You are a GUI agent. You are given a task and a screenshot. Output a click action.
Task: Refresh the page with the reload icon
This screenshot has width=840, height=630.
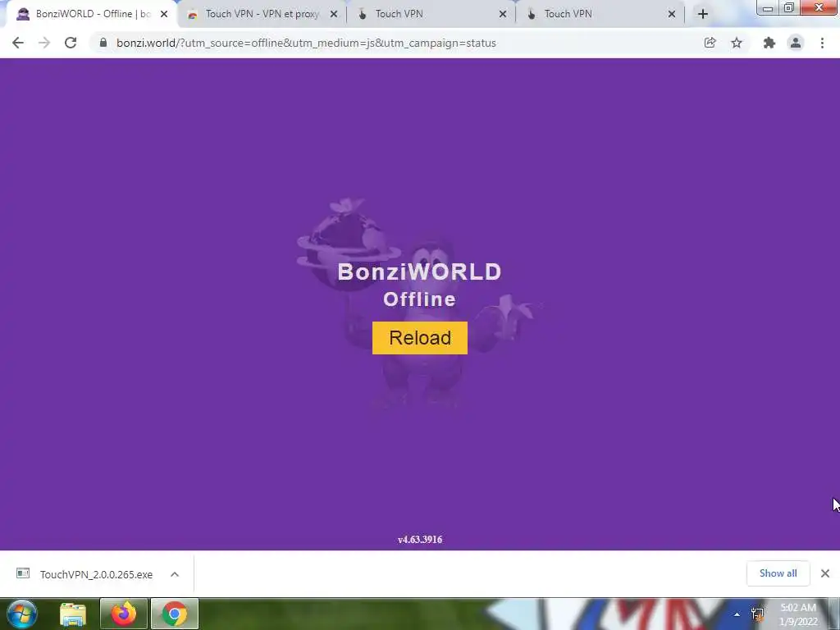point(71,43)
